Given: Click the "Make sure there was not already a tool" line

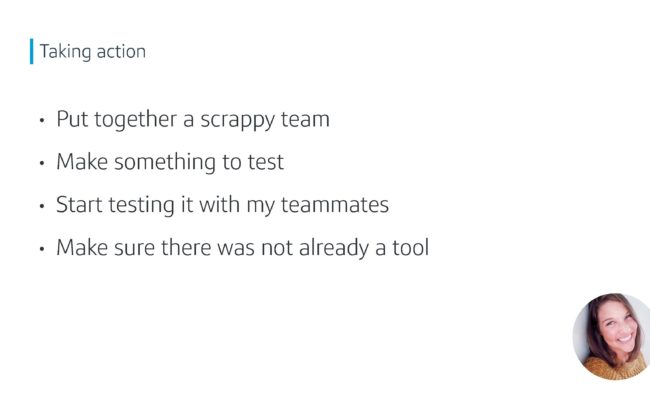Looking at the screenshot, I should pos(243,248).
